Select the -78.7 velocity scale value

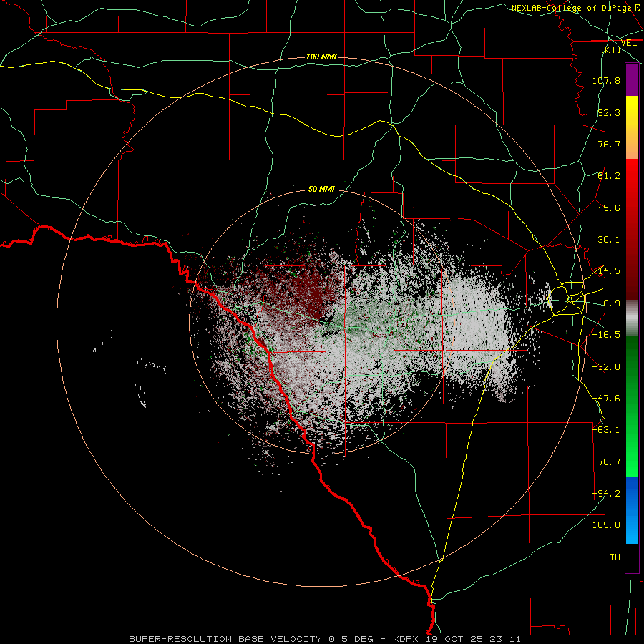pos(606,462)
